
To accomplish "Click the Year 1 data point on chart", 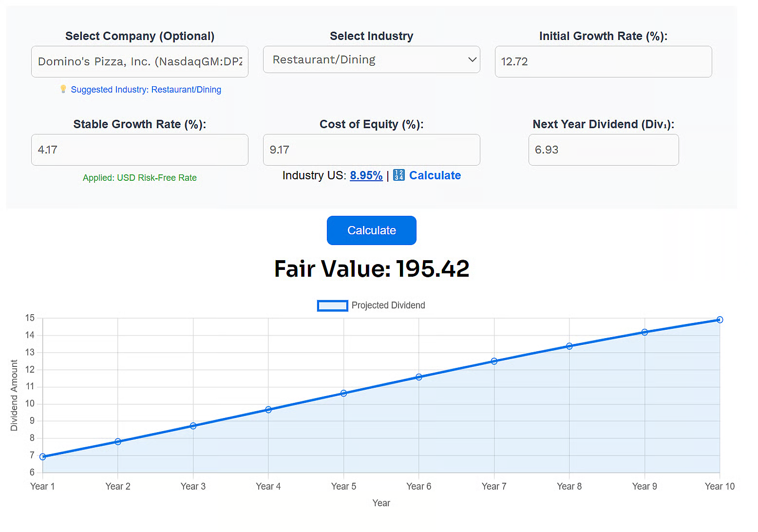I will click(x=43, y=456).
